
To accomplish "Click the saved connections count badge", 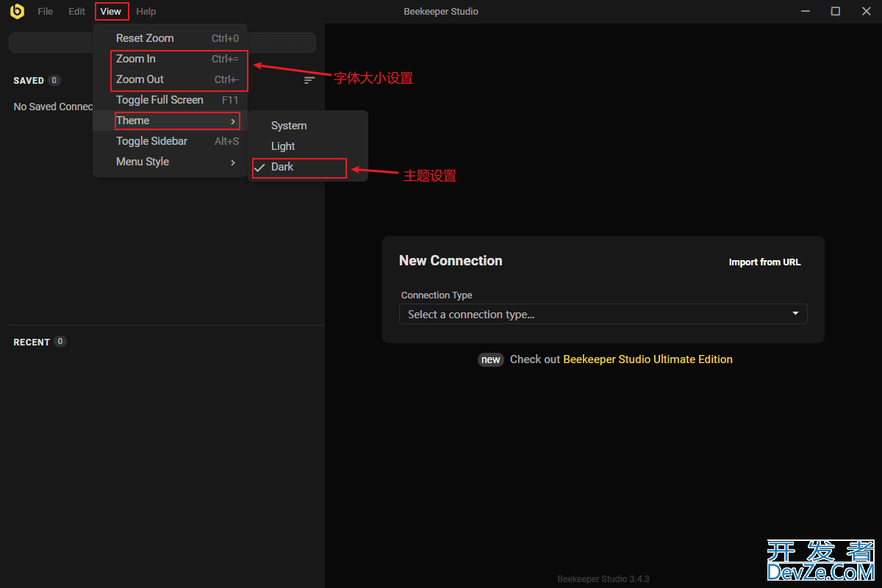I will (54, 80).
